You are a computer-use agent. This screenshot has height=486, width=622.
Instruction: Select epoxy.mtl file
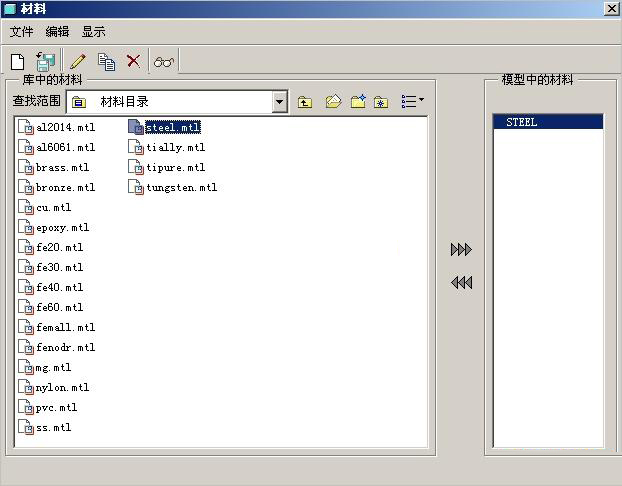tap(54, 227)
